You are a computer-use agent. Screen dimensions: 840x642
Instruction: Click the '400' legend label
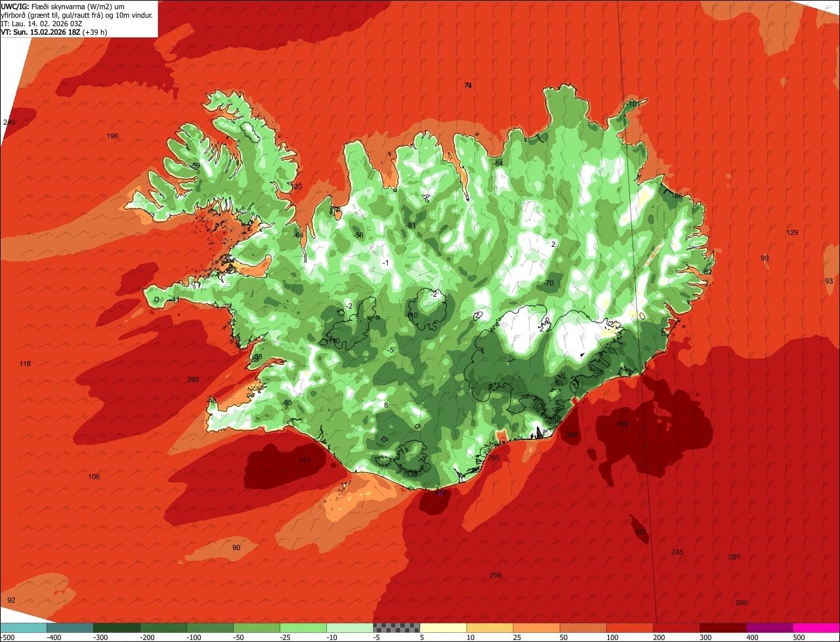pyautogui.click(x=752, y=637)
